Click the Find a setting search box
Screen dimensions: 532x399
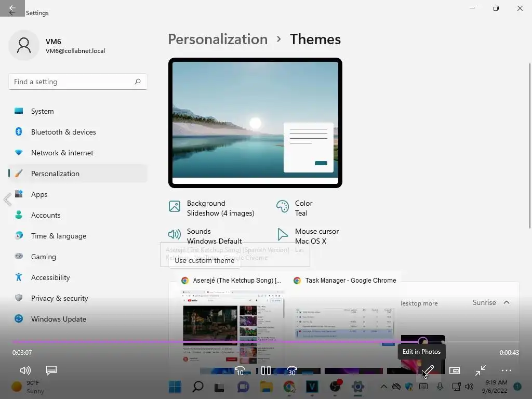tap(78, 82)
